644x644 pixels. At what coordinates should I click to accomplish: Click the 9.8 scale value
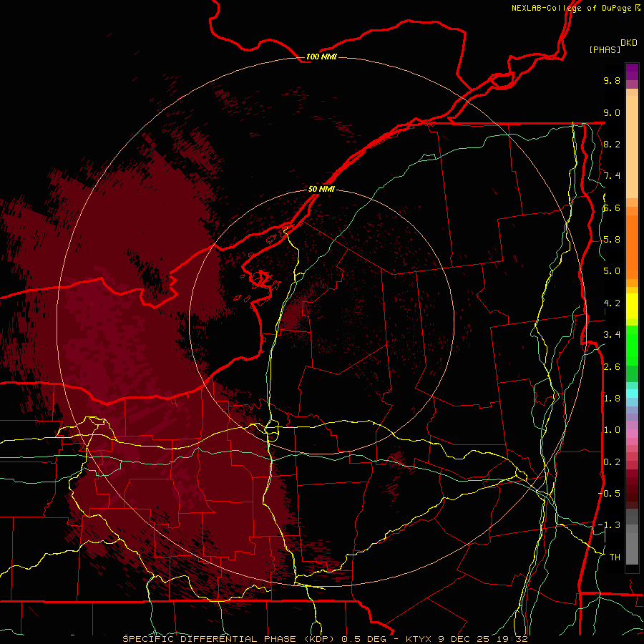point(612,80)
